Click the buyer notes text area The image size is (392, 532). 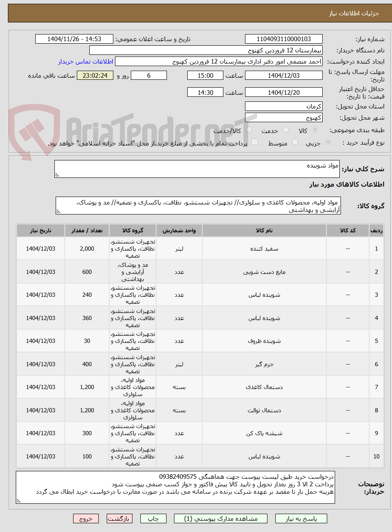click(x=175, y=488)
